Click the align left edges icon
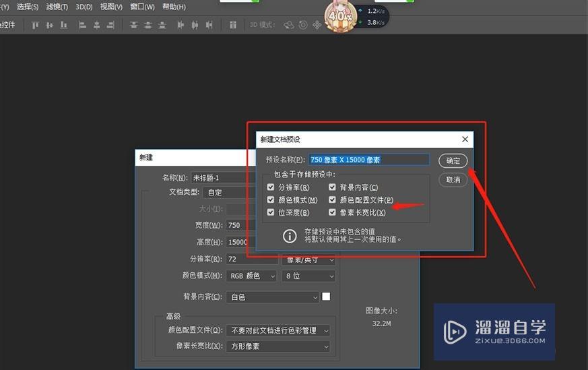This screenshot has height=370, width=588. pos(82,25)
